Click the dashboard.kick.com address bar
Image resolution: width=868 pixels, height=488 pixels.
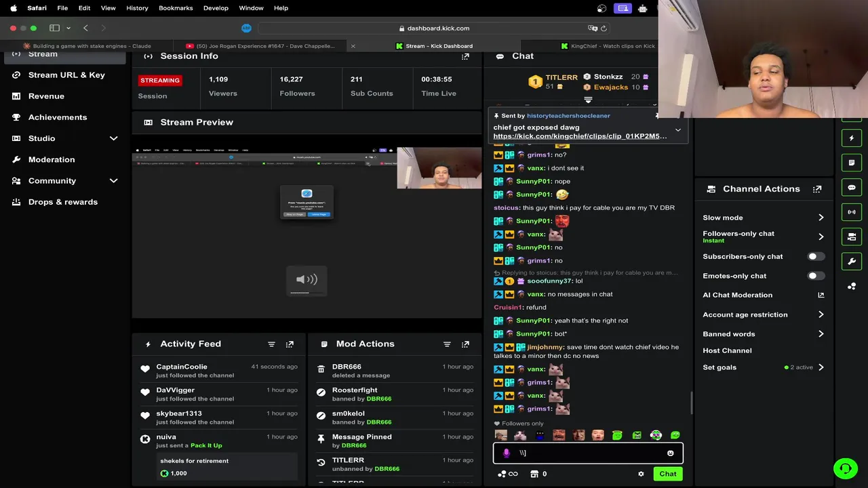(x=434, y=28)
